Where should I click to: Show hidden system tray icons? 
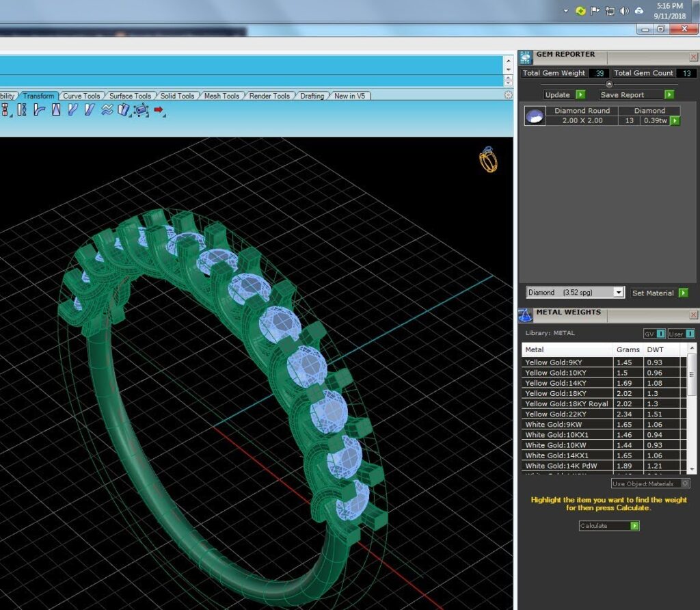(x=565, y=11)
